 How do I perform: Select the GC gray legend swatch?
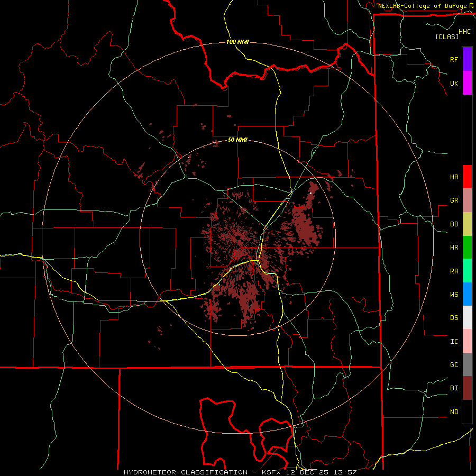point(467,364)
